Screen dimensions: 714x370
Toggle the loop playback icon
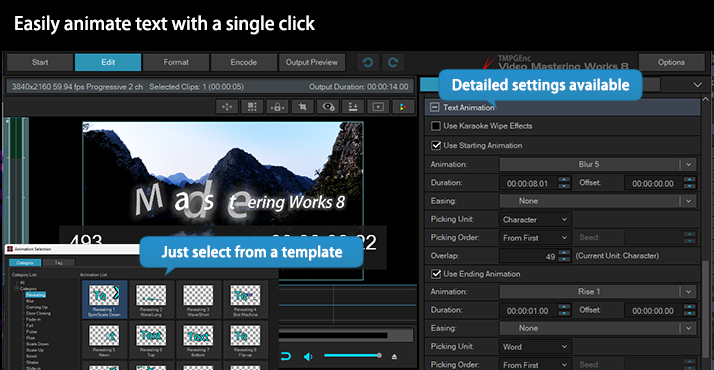pos(286,356)
